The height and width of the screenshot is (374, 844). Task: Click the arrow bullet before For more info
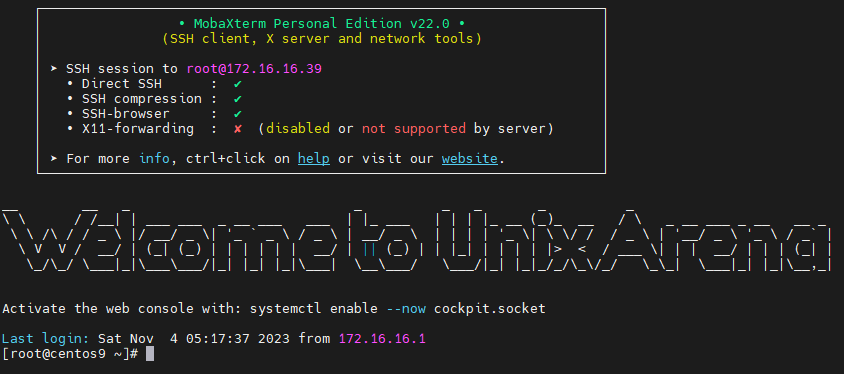click(54, 159)
